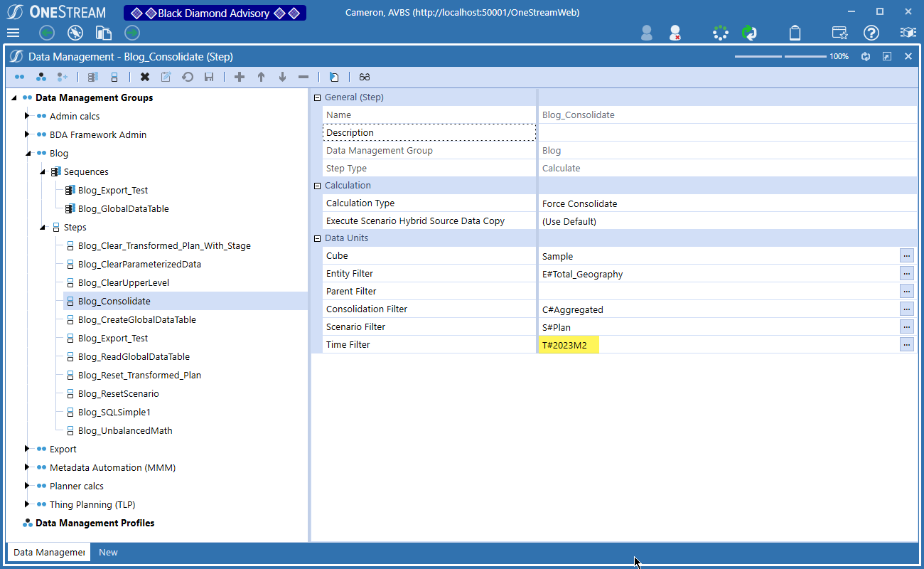
Task: Click the Create Step toolbar icon
Action: 114,77
